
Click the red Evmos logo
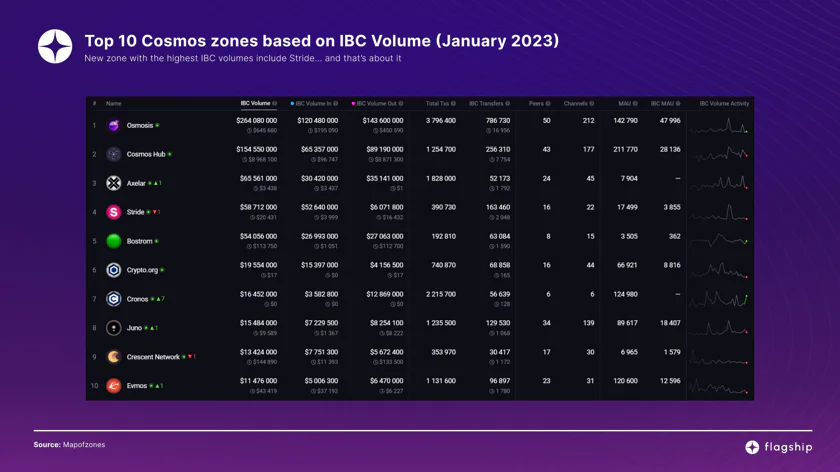pyautogui.click(x=114, y=386)
